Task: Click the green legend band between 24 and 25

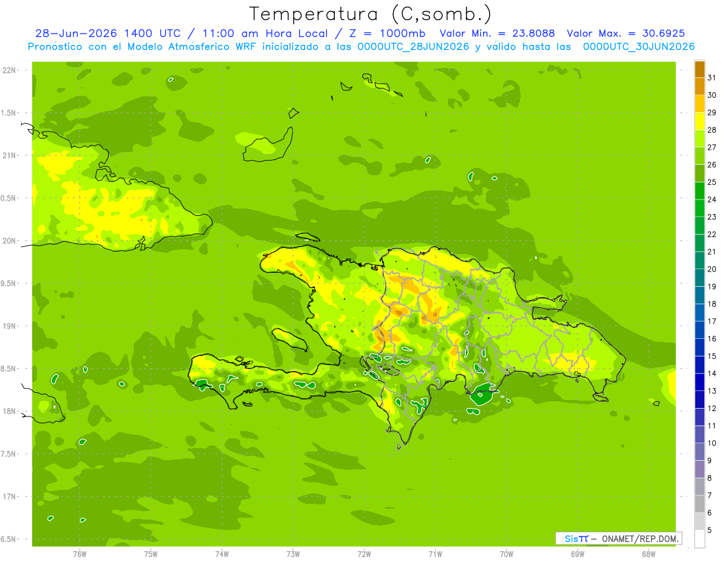Action: click(x=699, y=191)
